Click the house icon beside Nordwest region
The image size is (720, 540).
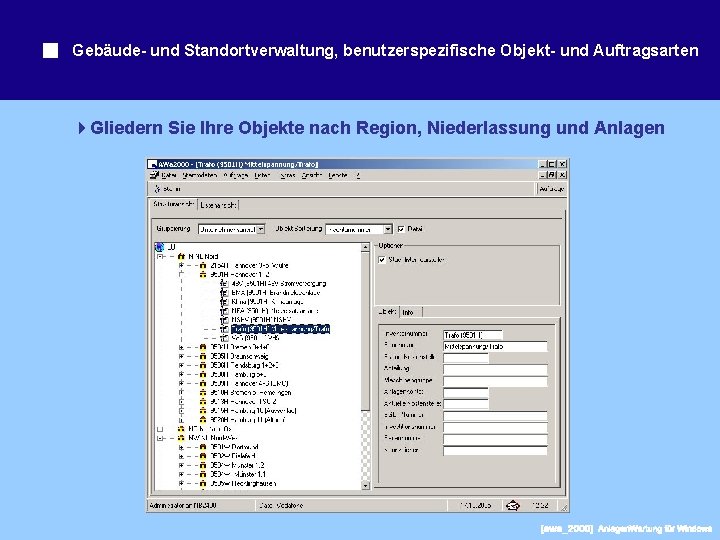pyautogui.click(x=181, y=438)
